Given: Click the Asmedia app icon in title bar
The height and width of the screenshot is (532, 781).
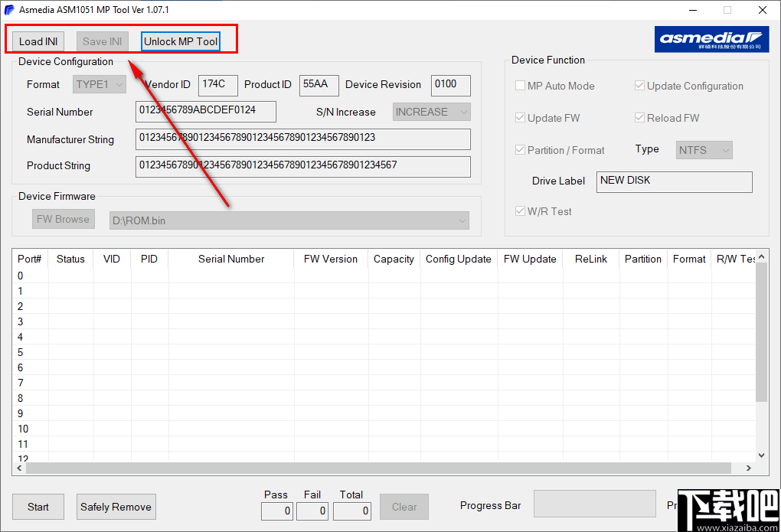Looking at the screenshot, I should (11, 10).
